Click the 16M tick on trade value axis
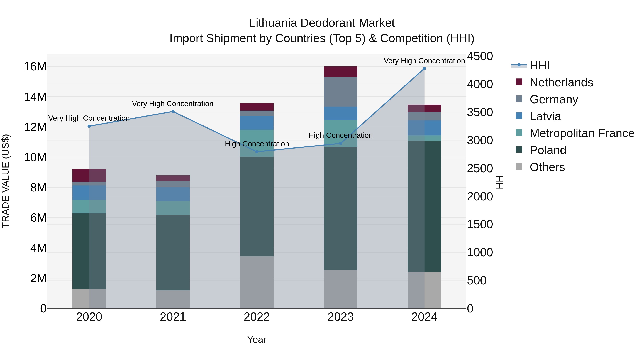Viewport: 644px width, 362px height. point(35,67)
